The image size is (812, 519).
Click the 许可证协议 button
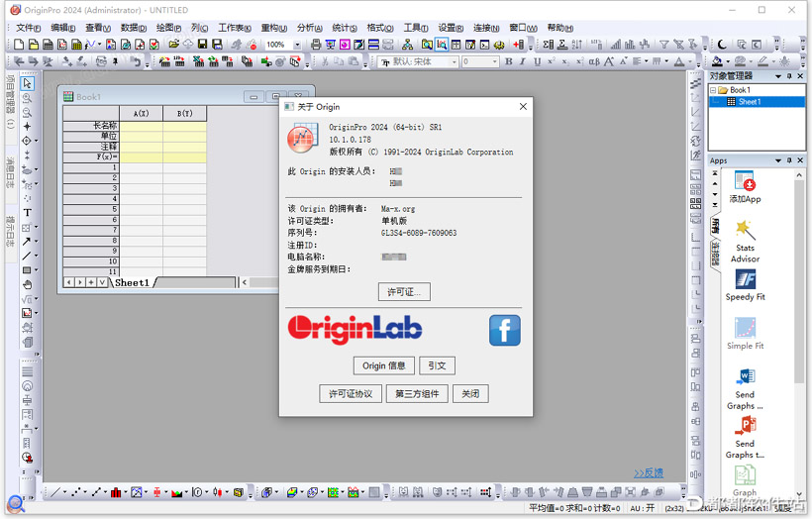351,393
